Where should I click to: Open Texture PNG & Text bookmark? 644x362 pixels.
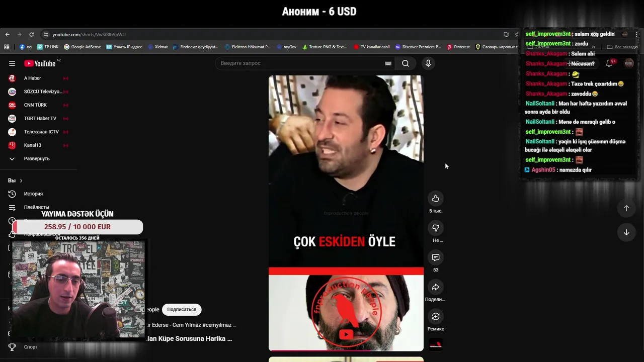click(x=325, y=47)
